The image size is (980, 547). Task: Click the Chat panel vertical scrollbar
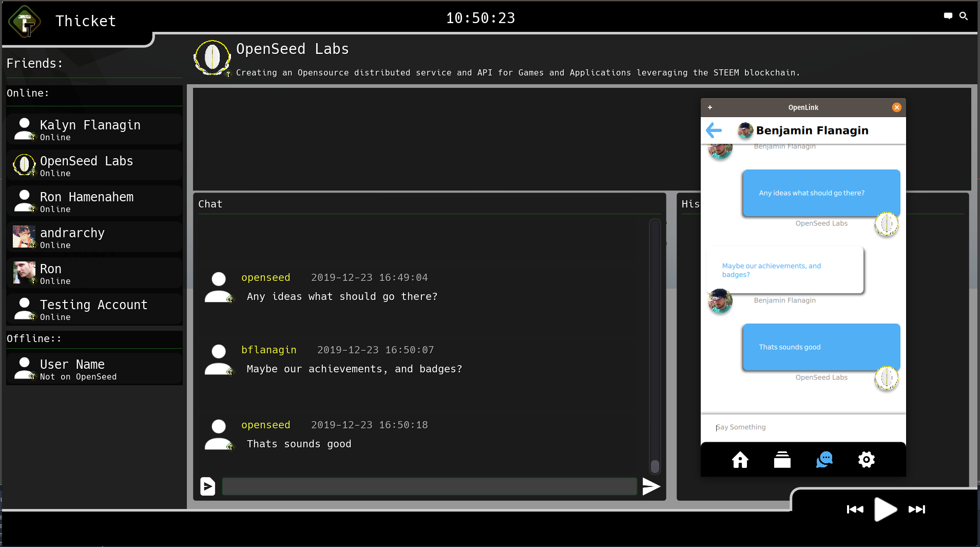[655, 344]
